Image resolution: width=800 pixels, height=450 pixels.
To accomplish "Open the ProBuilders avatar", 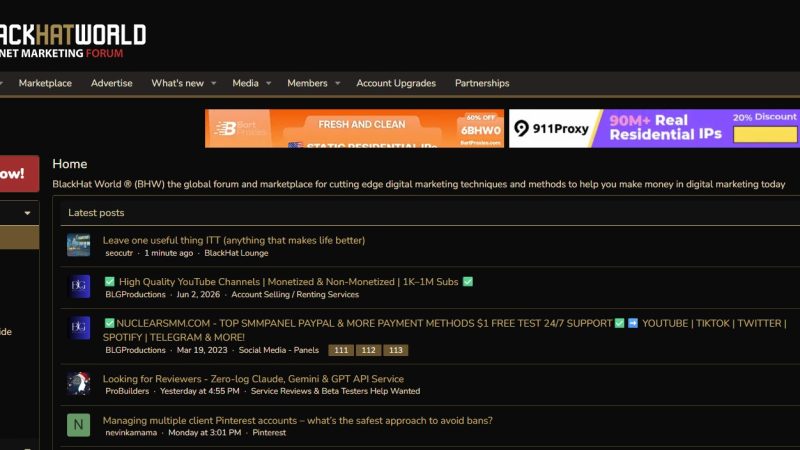I will [x=79, y=384].
